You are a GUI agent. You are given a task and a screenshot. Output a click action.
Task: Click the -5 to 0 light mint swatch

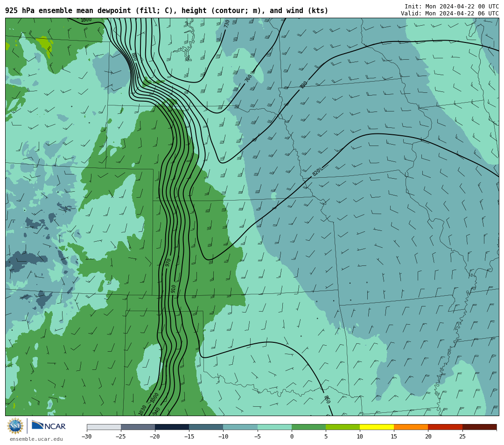274,427
